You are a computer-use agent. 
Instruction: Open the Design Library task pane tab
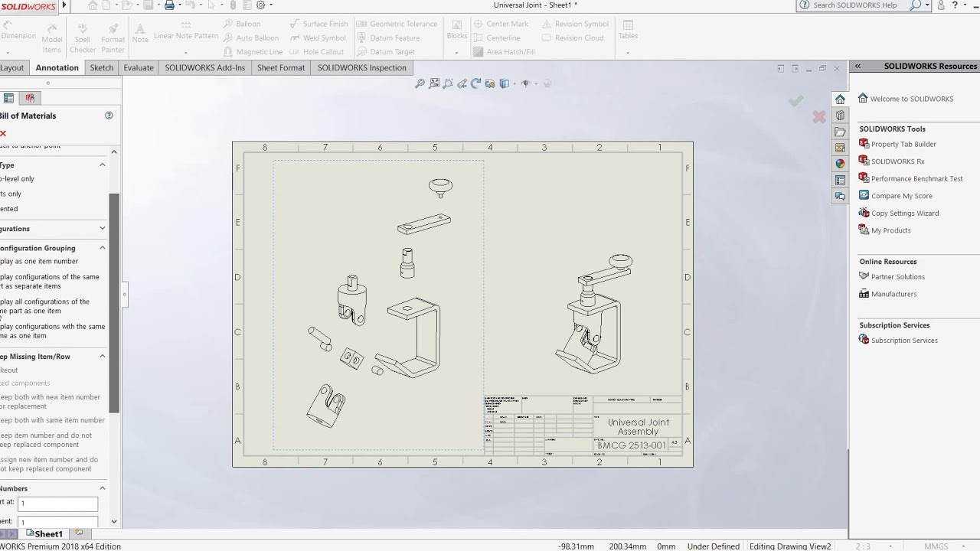click(x=840, y=115)
